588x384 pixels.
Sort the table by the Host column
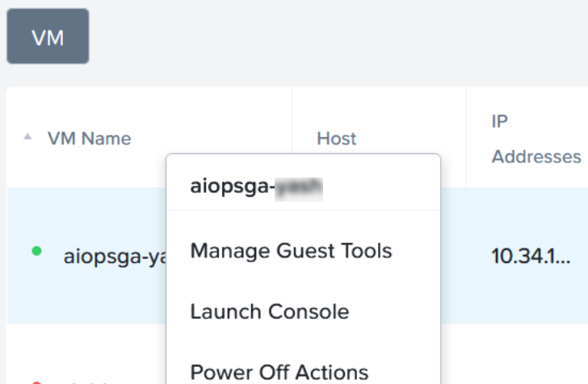[x=337, y=138]
